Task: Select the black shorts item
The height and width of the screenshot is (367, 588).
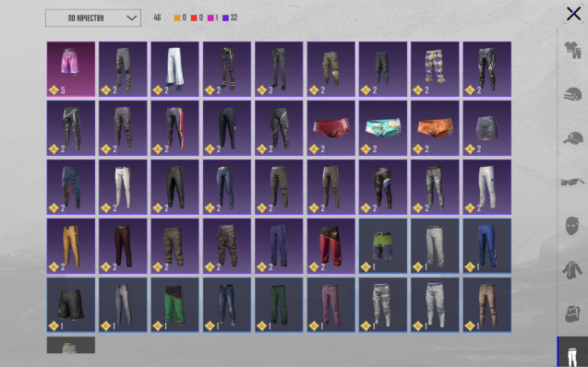Action: (71, 305)
